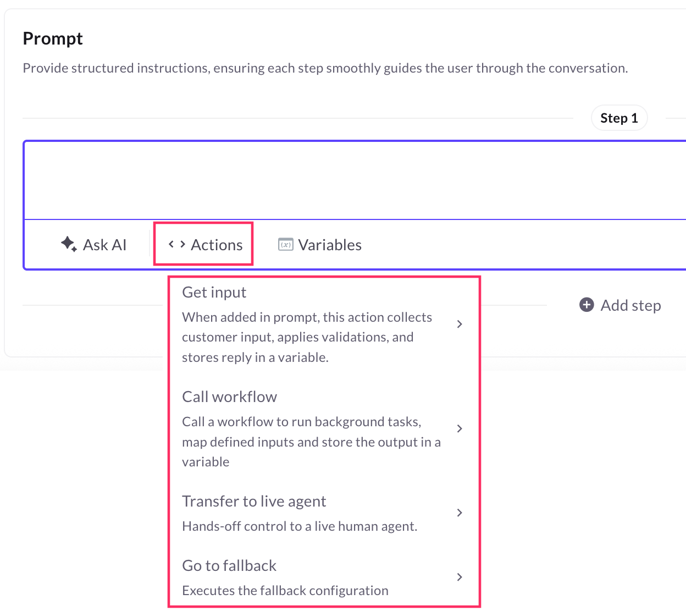The height and width of the screenshot is (616, 686).
Task: Select the Get input action title
Action: 214,293
